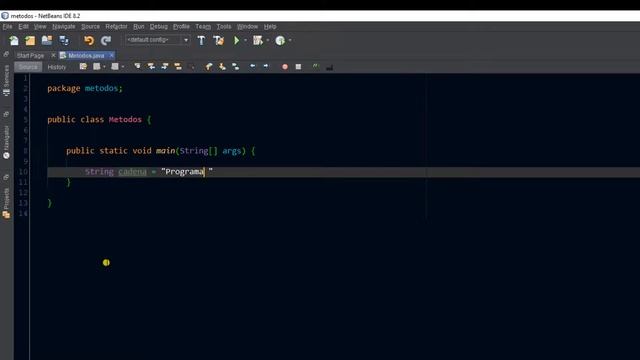Click the Save All toolbar icon

[x=64, y=40]
